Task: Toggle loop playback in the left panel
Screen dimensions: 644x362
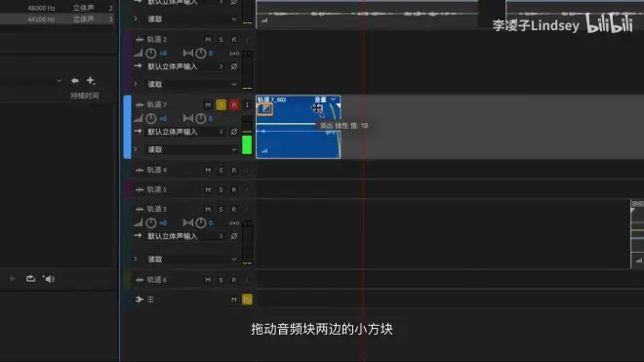Action: point(30,279)
